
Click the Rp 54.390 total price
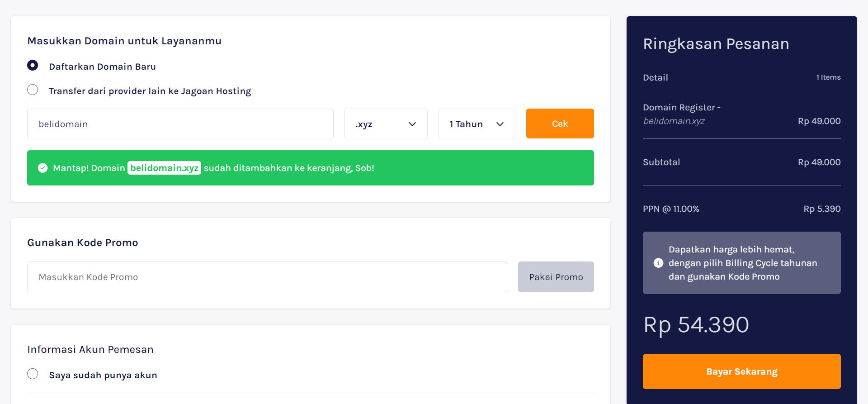point(696,325)
